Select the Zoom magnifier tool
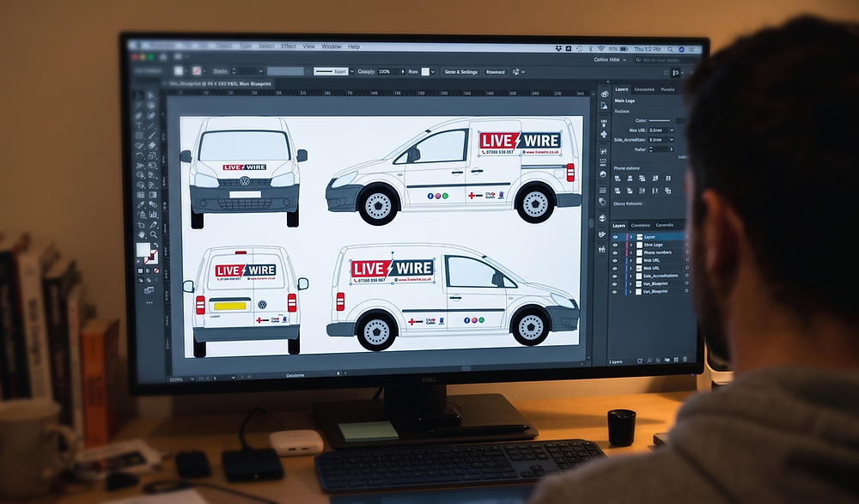859x504 pixels. (152, 234)
